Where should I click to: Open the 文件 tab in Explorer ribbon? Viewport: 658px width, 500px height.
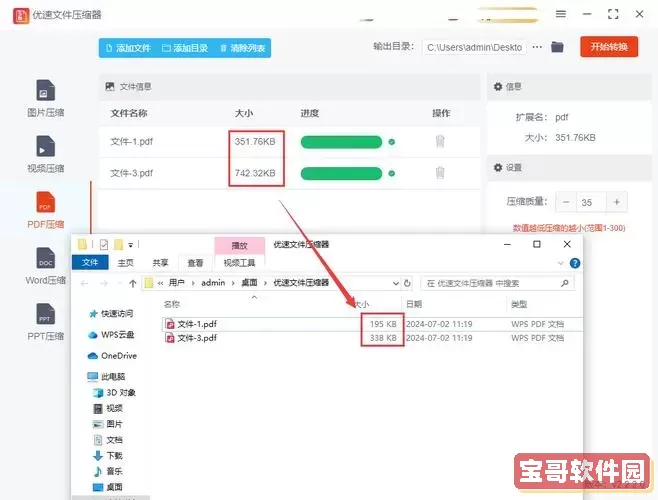(90, 262)
